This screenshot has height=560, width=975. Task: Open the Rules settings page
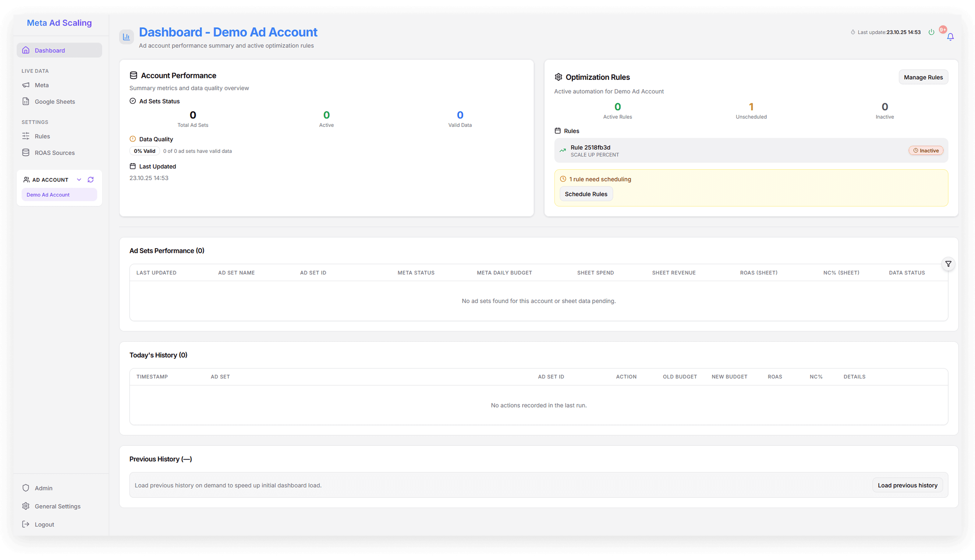point(42,136)
